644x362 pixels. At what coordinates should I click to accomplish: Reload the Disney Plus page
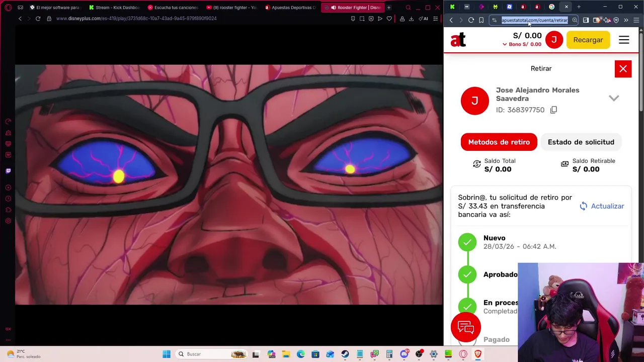point(38,19)
